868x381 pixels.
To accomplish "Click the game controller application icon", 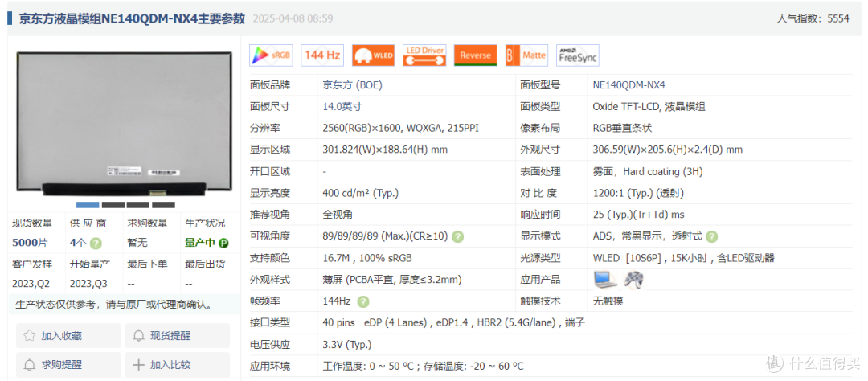I will pyautogui.click(x=634, y=279).
